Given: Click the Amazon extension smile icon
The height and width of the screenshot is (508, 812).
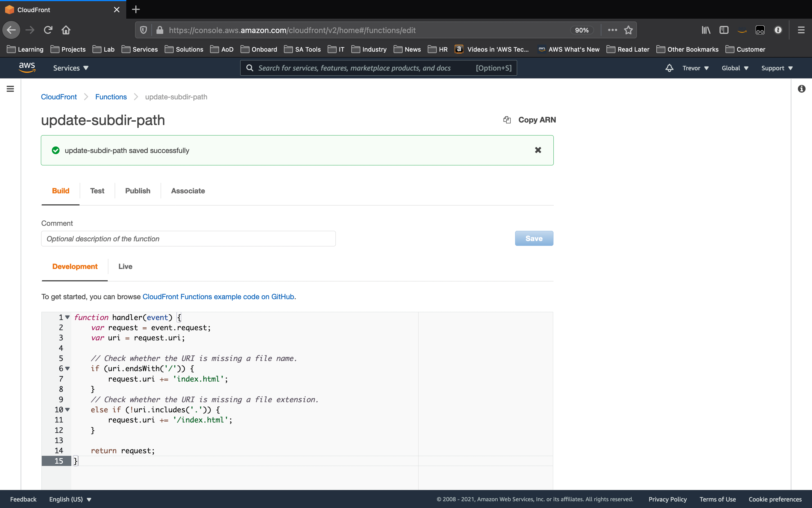Looking at the screenshot, I should (742, 30).
